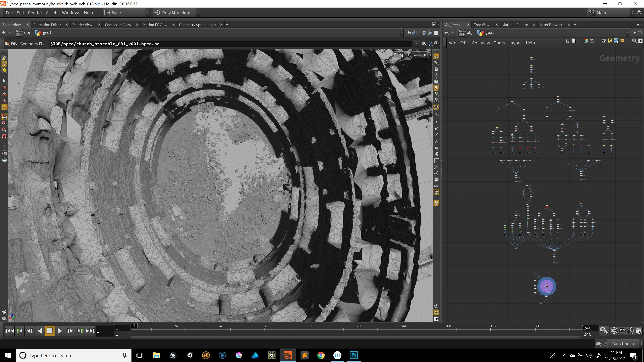Image resolution: width=644 pixels, height=362 pixels.
Task: Open the Poly Modeling radial menu dropdown
Action: pos(176,13)
